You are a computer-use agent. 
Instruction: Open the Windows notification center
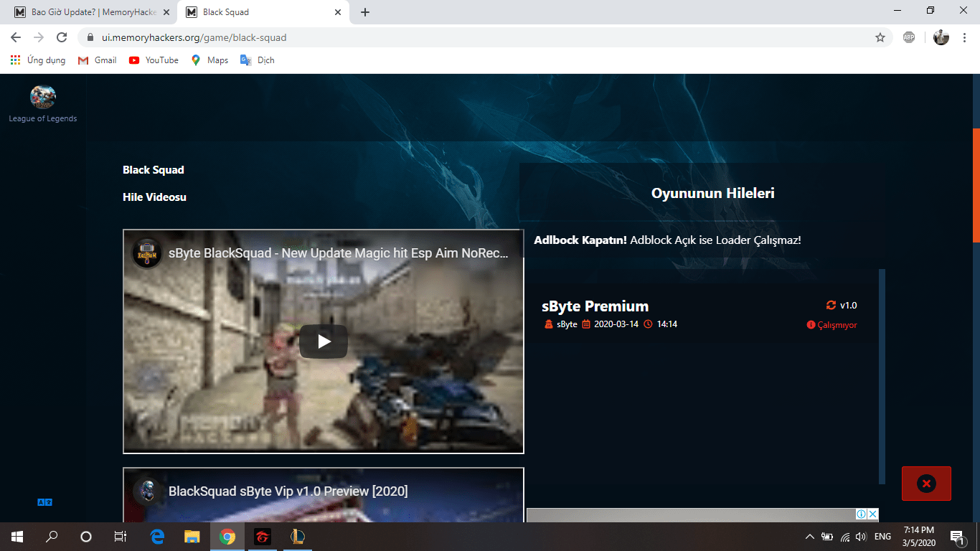pyautogui.click(x=956, y=537)
